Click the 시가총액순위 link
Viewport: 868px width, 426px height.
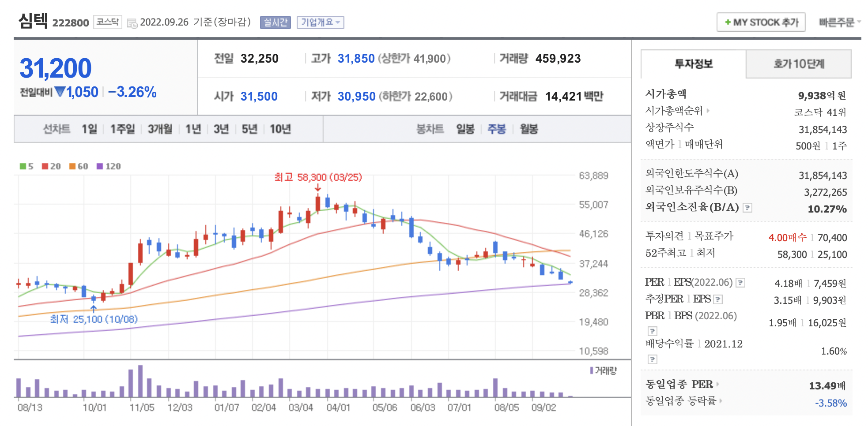tap(674, 110)
